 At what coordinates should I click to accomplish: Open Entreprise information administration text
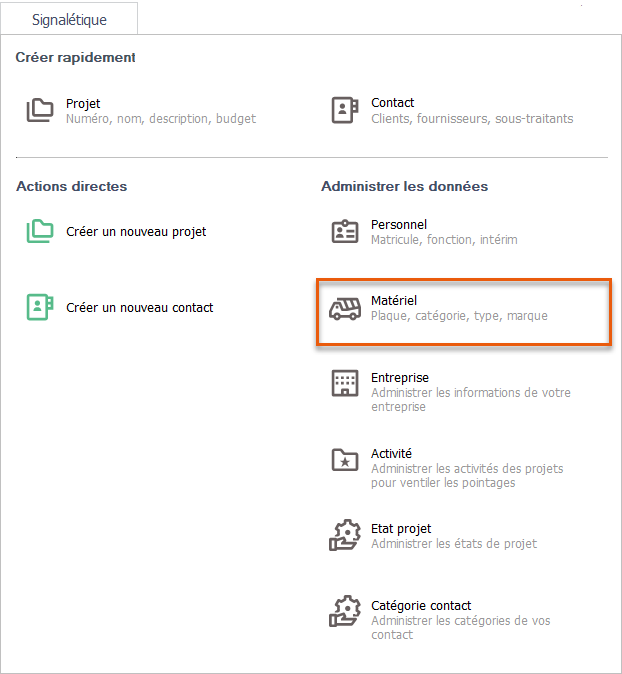[x=470, y=393]
